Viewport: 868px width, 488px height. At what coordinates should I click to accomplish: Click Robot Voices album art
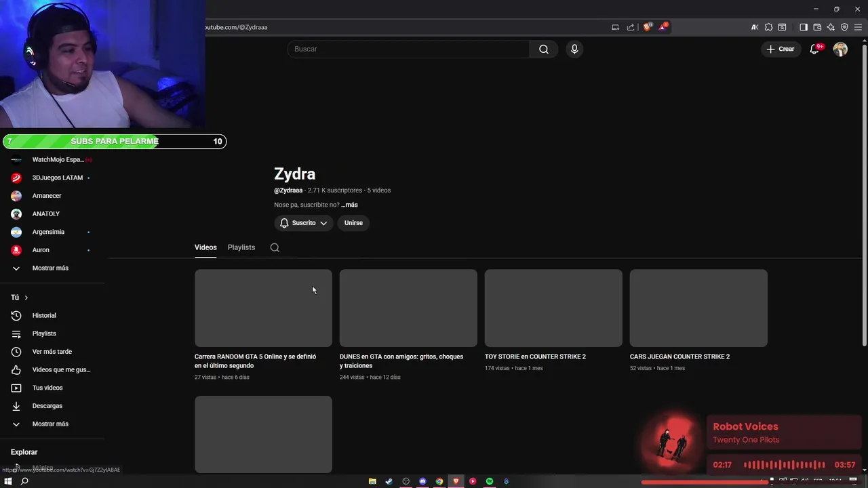(x=672, y=443)
